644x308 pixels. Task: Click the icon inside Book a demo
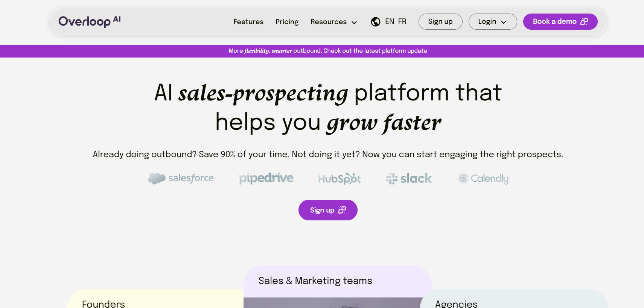584,21
